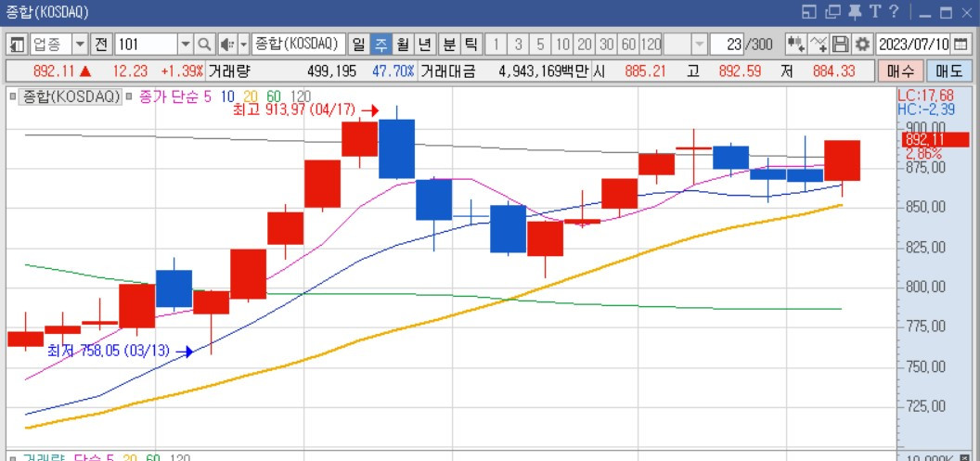Image resolution: width=980 pixels, height=461 pixels.
Task: Choose the 3 interval button
Action: coord(518,45)
